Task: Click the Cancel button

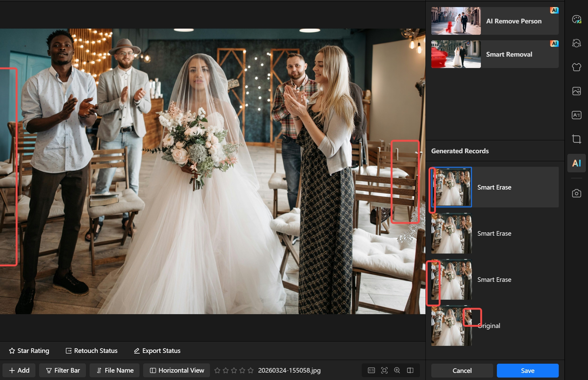Action: click(462, 370)
